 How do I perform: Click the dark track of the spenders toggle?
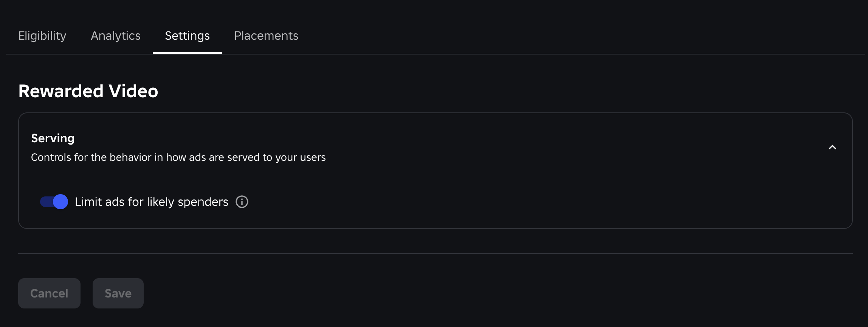coord(46,202)
